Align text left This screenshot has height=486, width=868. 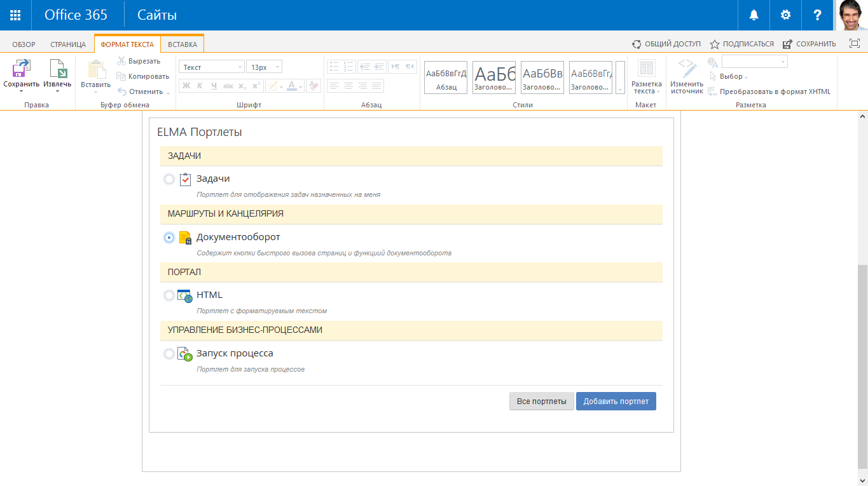(334, 86)
